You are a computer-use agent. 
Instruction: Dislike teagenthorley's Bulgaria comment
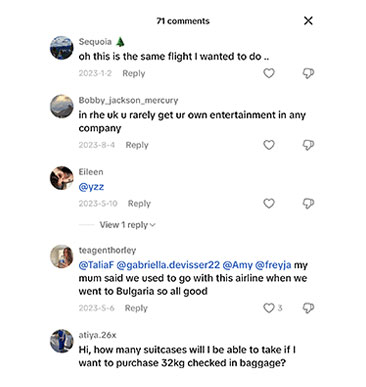[x=308, y=308]
